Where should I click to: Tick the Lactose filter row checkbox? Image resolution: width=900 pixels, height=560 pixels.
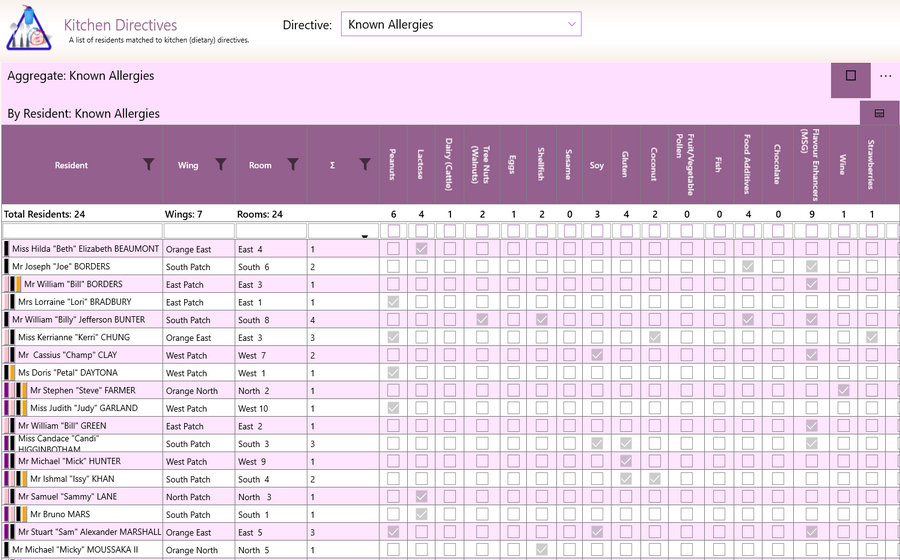(421, 231)
